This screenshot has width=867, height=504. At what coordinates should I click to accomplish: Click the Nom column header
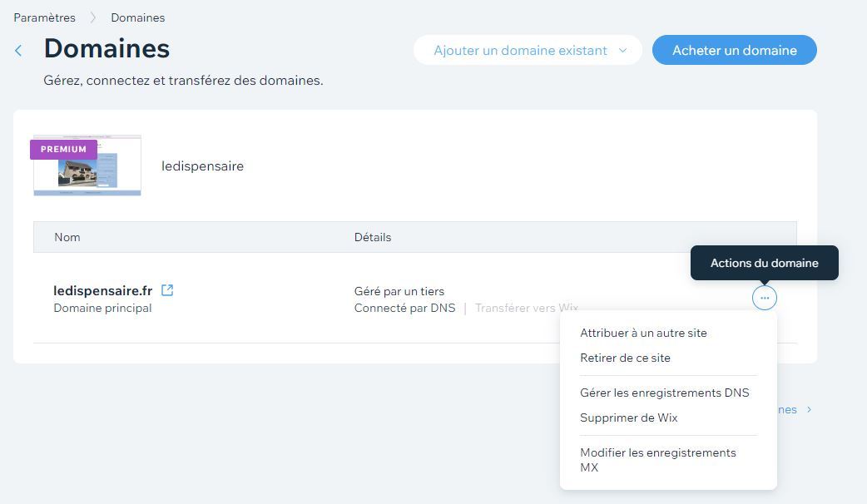[67, 237]
